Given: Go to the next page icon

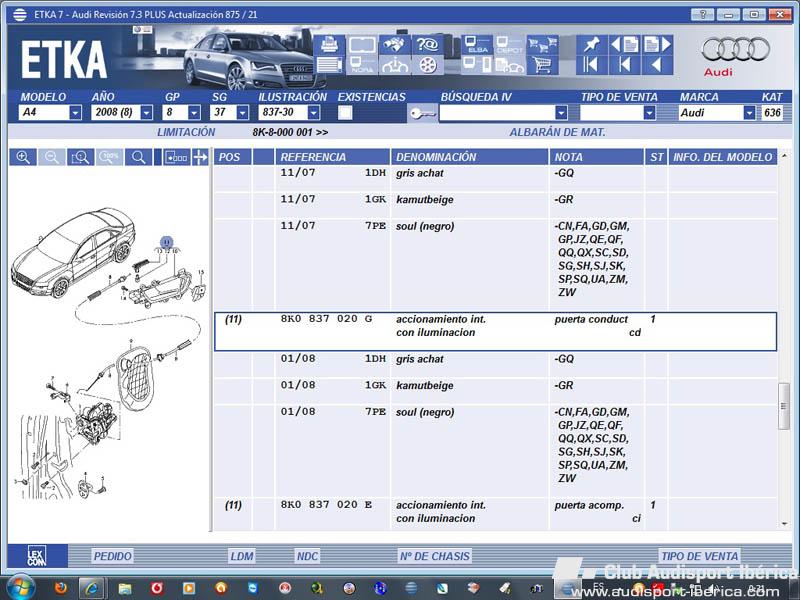Looking at the screenshot, I should [x=657, y=45].
